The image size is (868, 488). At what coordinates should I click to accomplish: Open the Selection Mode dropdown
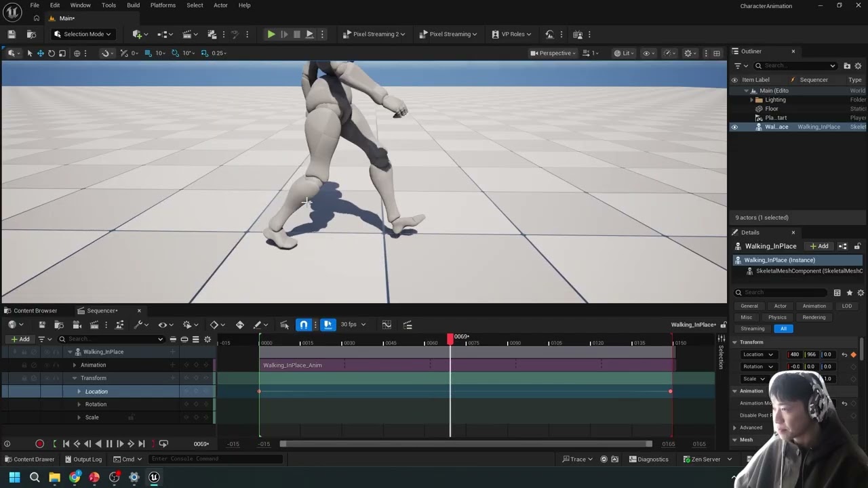(82, 34)
